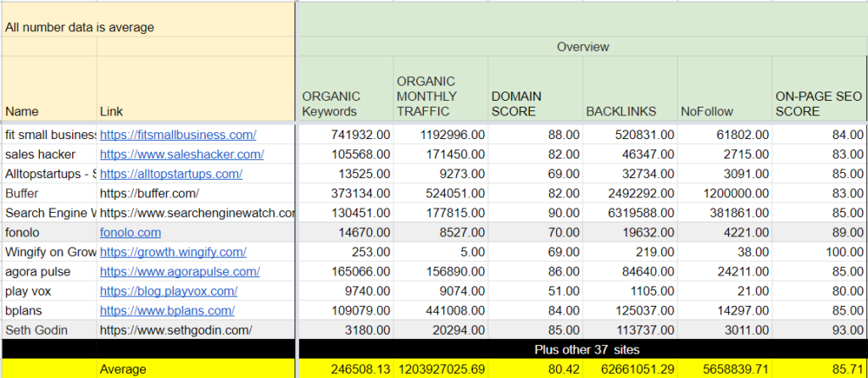Select the BACKLINKS column header
This screenshot has width=868, height=378.
630,88
